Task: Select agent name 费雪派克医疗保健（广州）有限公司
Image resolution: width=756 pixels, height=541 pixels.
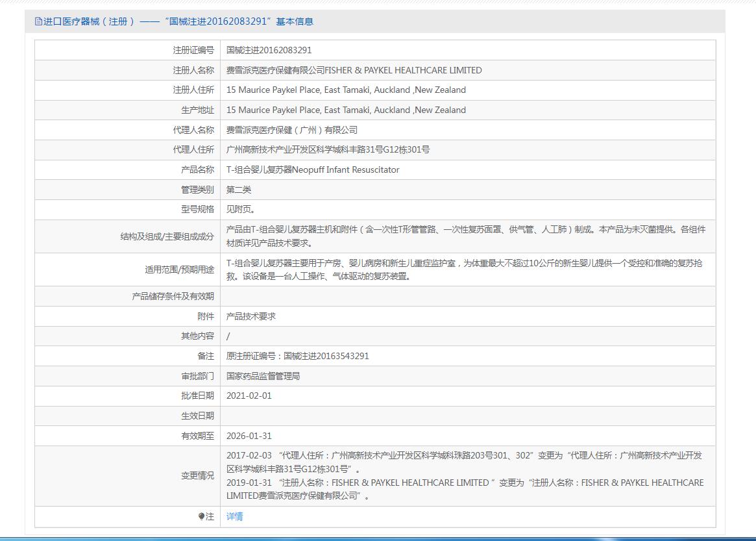Action: (292, 130)
